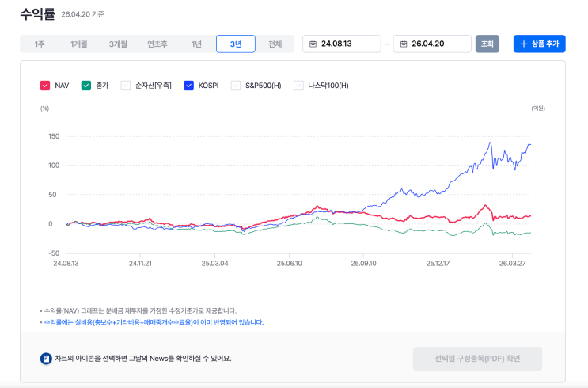588x388 pixels.
Task: Click the 25.09.10 x-axis label
Action: (363, 264)
